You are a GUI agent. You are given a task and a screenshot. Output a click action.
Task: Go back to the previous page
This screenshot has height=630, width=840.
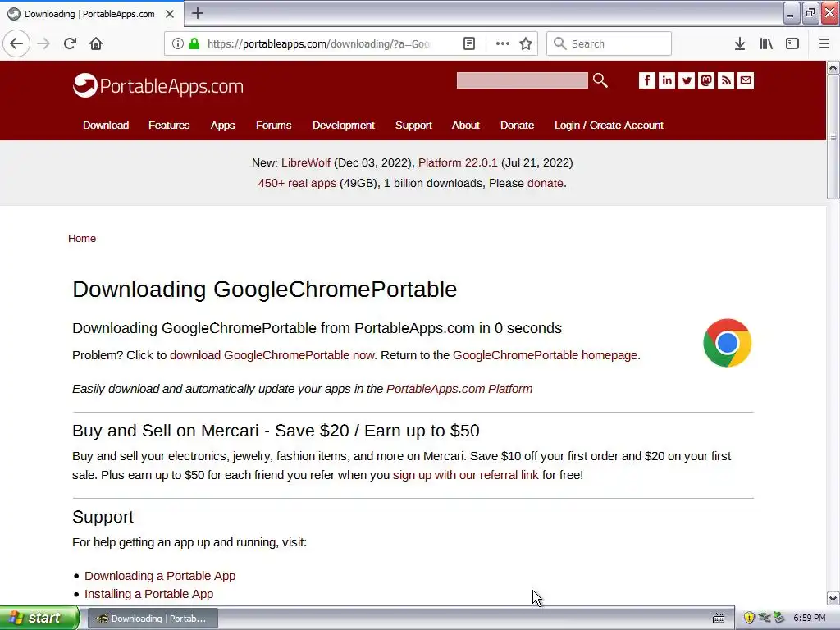(16, 43)
